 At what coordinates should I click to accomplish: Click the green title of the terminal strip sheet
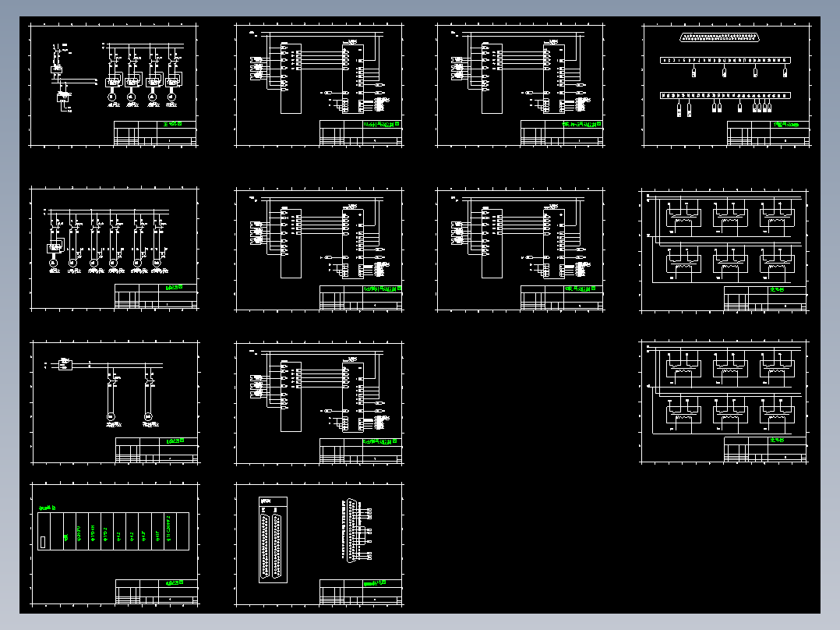[786, 125]
